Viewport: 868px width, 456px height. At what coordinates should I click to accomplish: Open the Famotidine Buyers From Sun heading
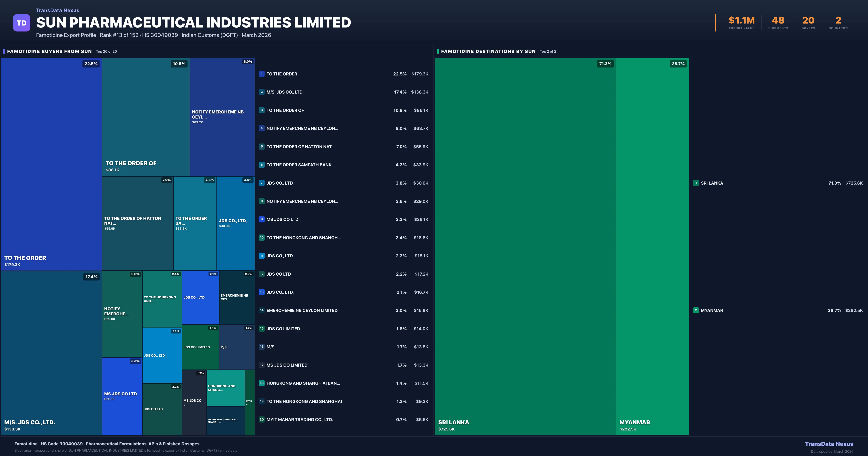[x=49, y=51]
